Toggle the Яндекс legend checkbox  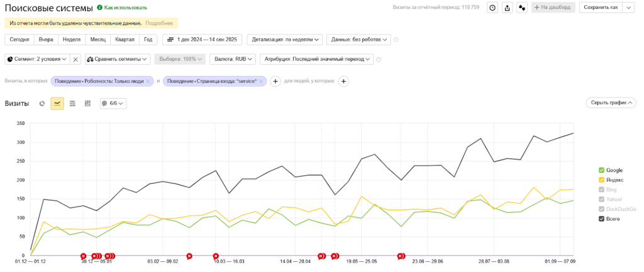click(x=602, y=180)
